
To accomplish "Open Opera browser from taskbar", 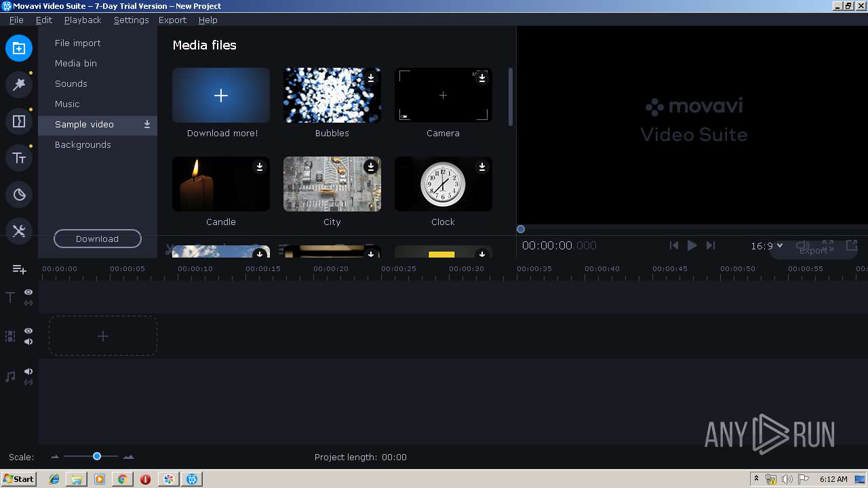I will tap(145, 479).
